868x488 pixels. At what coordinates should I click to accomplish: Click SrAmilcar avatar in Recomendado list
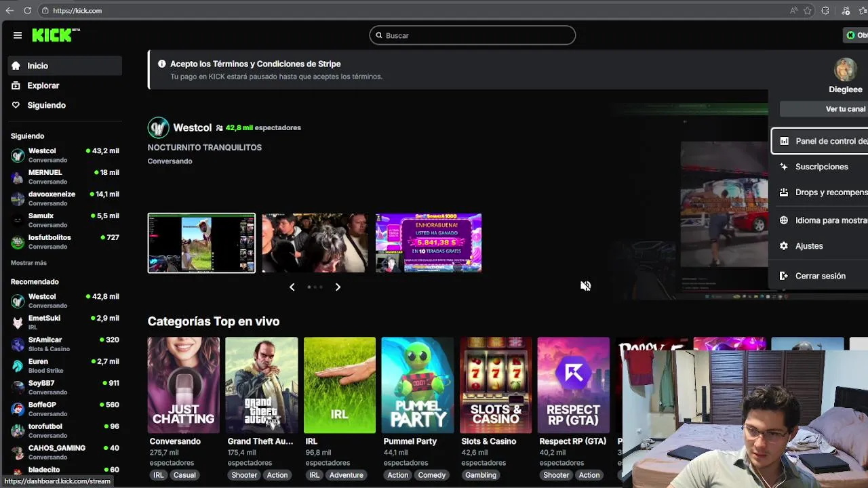pos(18,344)
